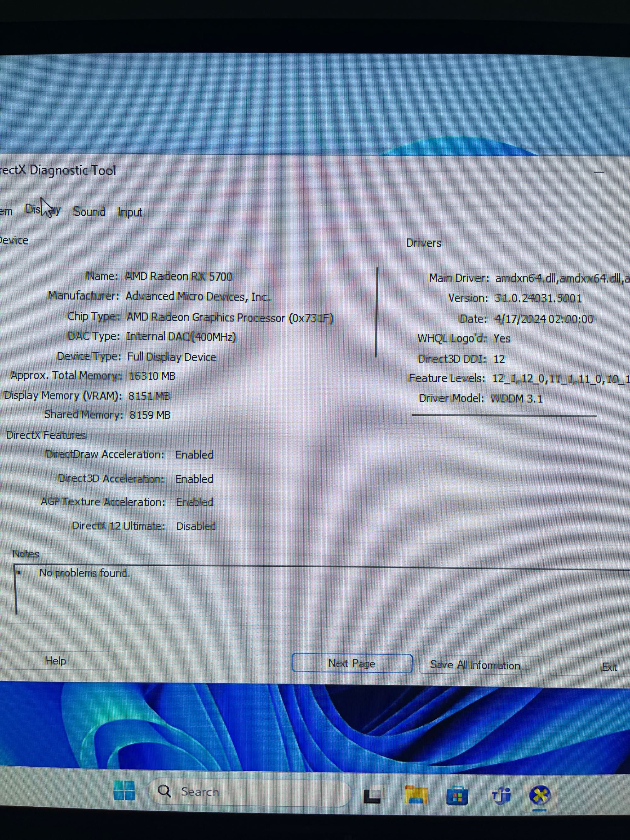Click shared memory value 8159 MB
Image resolution: width=630 pixels, height=840 pixels.
pos(150,415)
